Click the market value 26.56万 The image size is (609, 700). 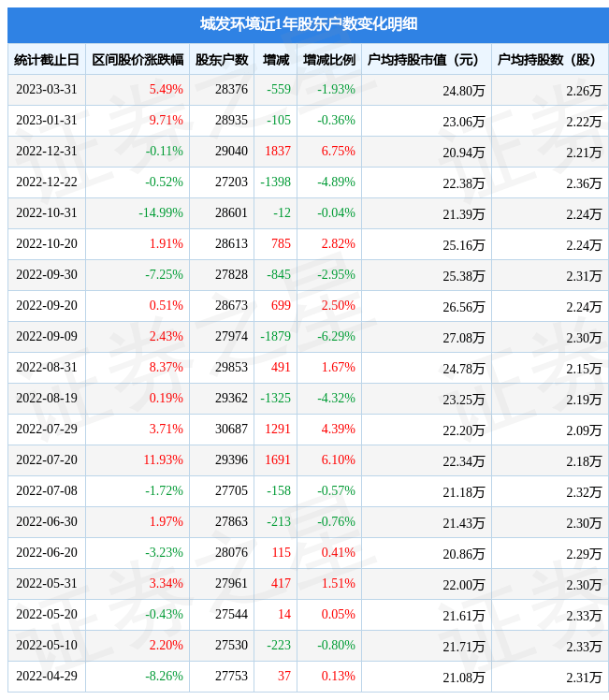[464, 307]
